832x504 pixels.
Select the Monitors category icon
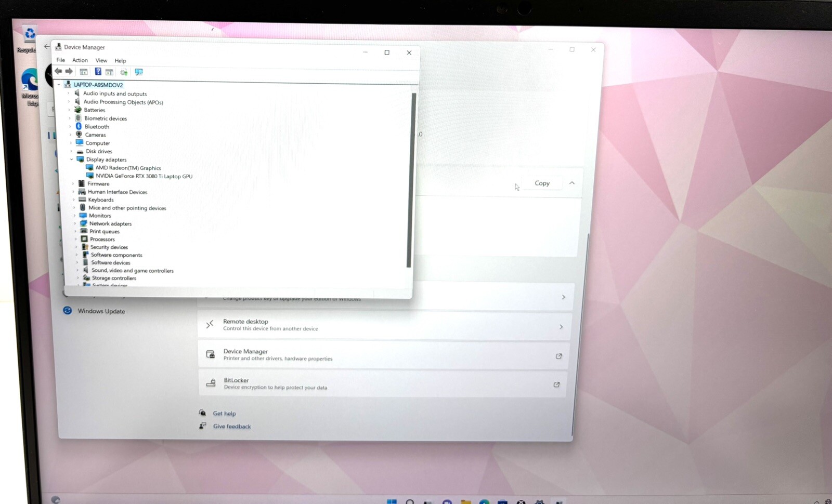pyautogui.click(x=83, y=216)
